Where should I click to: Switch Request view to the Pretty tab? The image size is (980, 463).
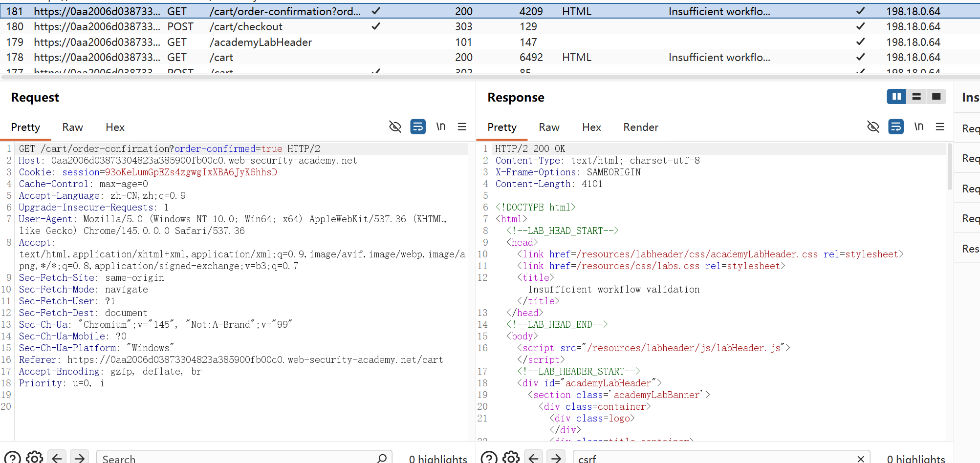coord(25,127)
